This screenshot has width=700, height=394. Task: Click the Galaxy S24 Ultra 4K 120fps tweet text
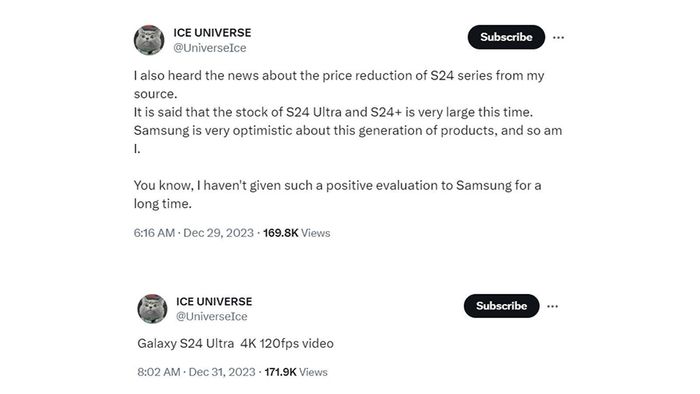click(235, 344)
